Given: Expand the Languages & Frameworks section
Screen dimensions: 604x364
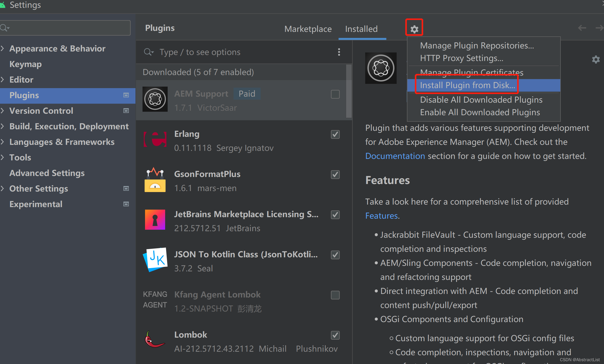Looking at the screenshot, I should pos(3,142).
